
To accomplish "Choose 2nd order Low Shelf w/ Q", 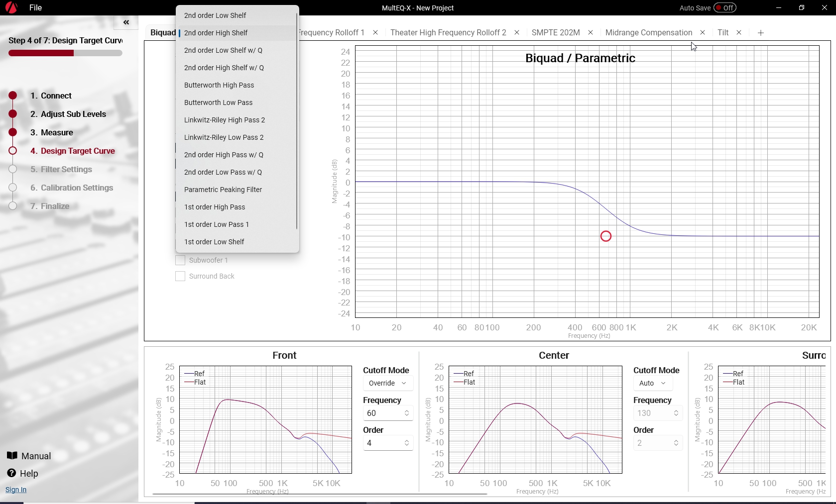I will 236,50.
